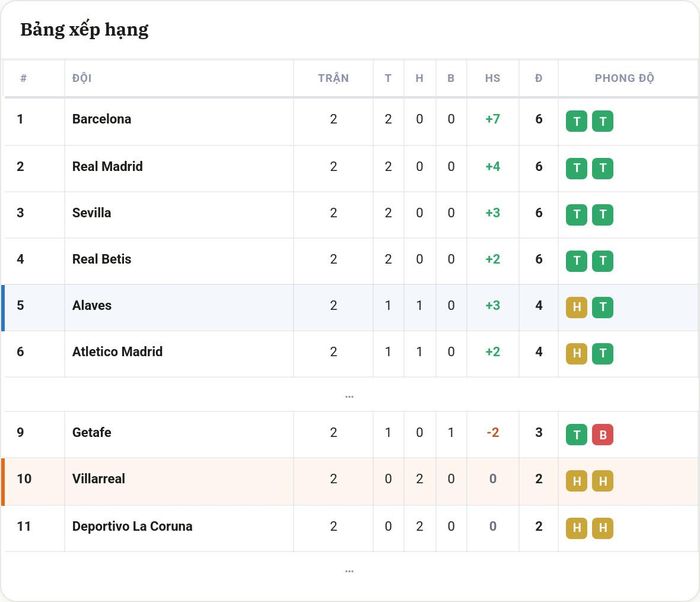Click the Đ points column header

[x=538, y=78]
